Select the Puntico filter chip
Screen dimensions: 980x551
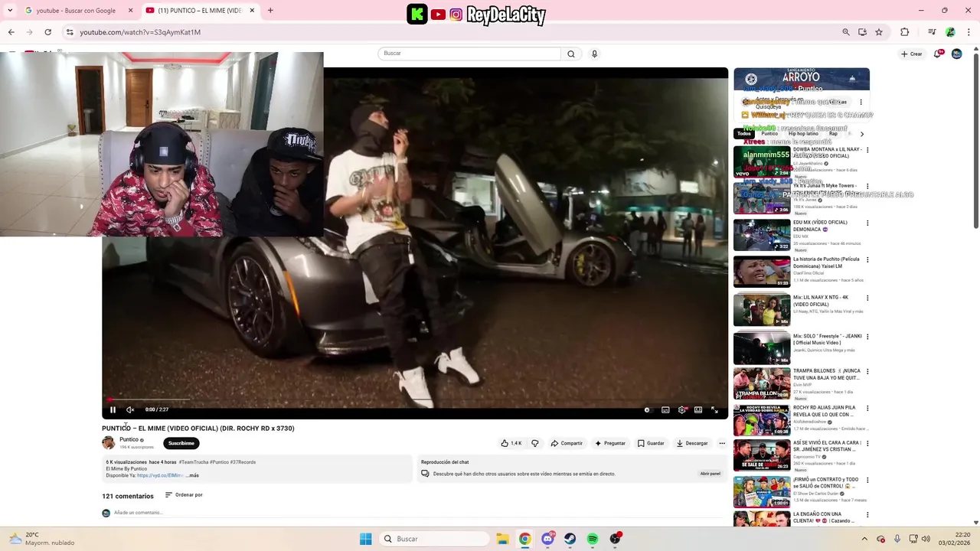(769, 134)
